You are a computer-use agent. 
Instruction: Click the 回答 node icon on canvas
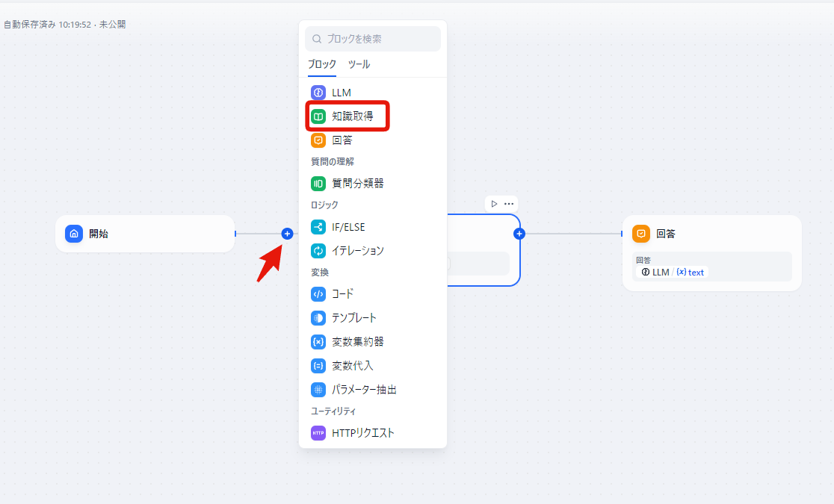[x=641, y=234]
